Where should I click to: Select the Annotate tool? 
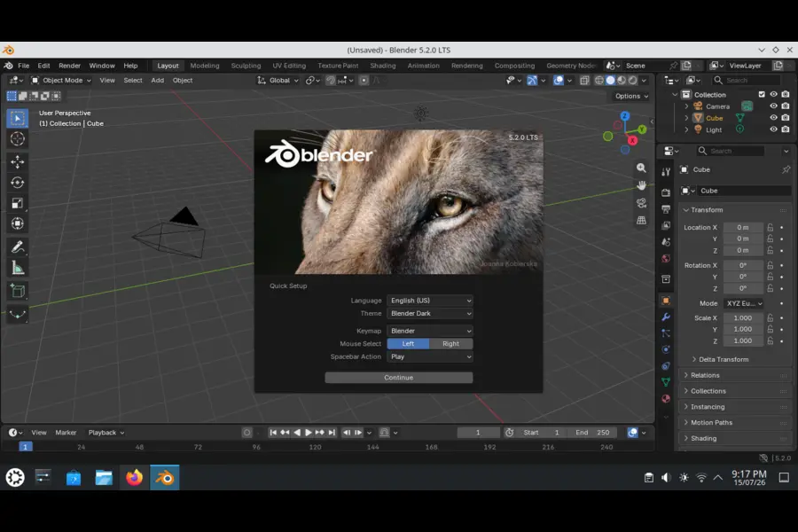18,246
